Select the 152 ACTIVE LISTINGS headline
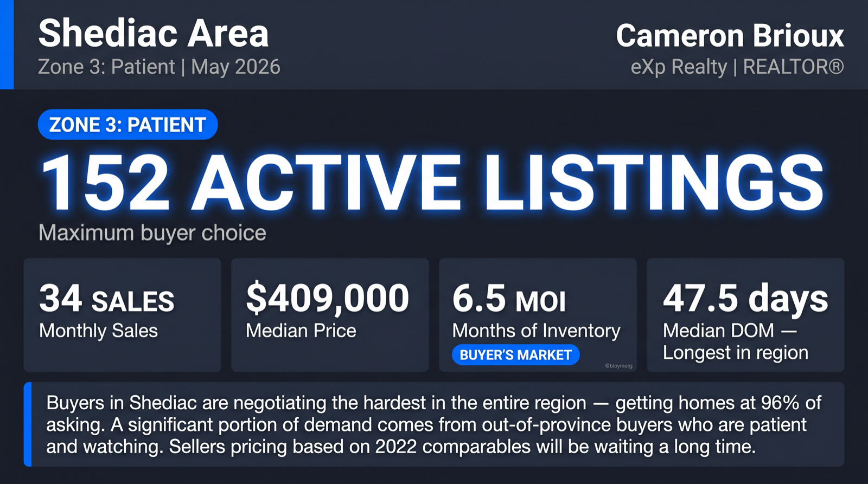Screen dimensions: 868x484 click(x=432, y=183)
